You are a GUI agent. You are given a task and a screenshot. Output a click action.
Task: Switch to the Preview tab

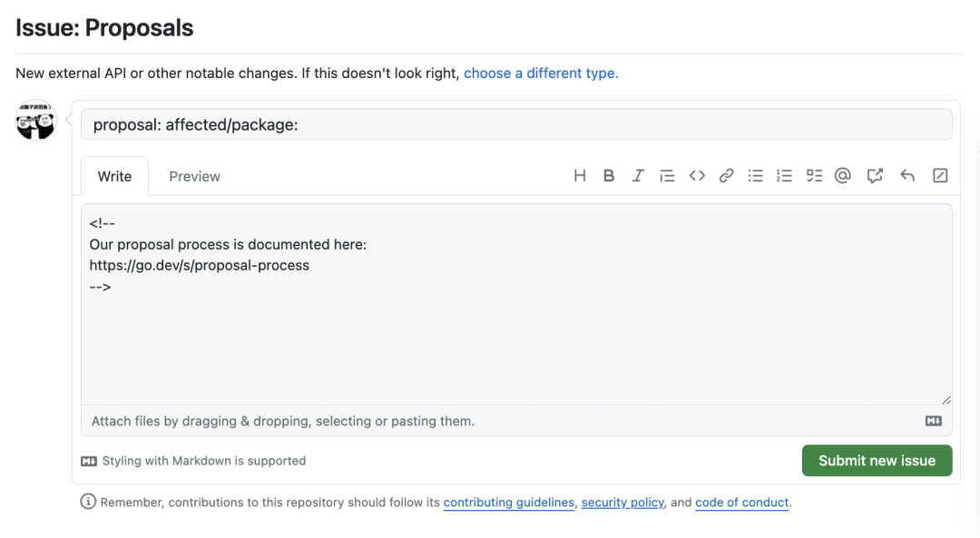pyautogui.click(x=194, y=176)
